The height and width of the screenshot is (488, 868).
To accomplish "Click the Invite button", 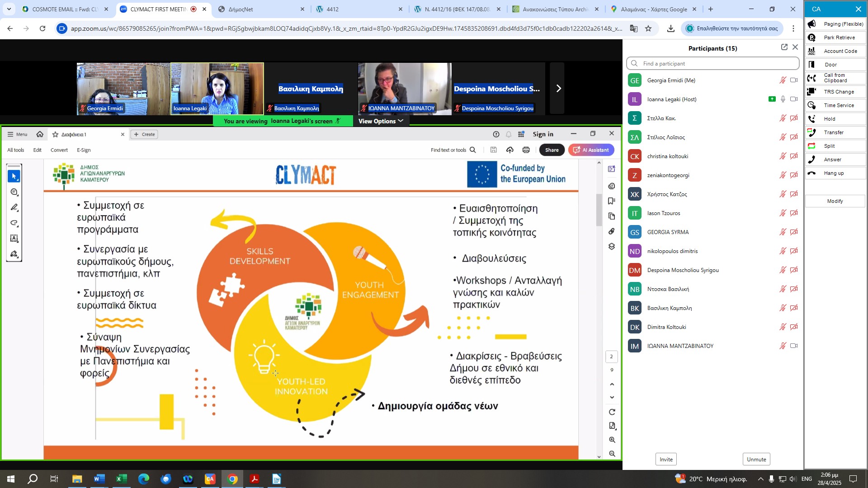I will pos(666,460).
